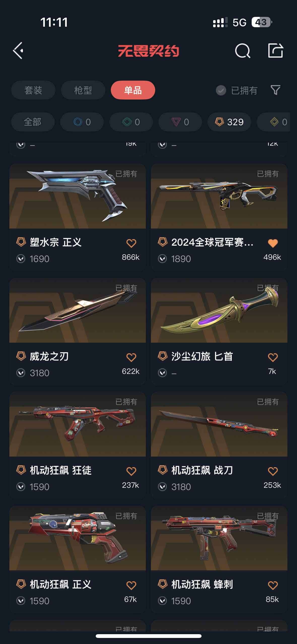Select 全部 rarity filter
The height and width of the screenshot is (644, 297).
pyautogui.click(x=33, y=122)
